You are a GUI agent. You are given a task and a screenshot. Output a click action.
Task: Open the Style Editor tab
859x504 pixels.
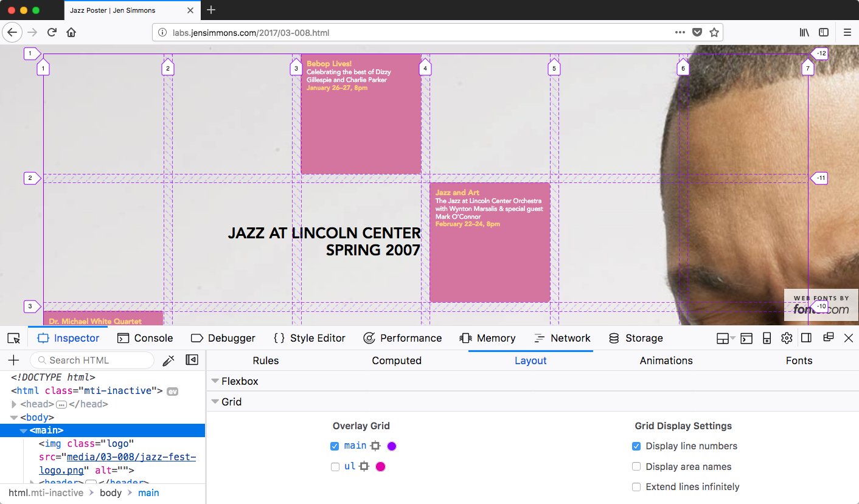(310, 338)
